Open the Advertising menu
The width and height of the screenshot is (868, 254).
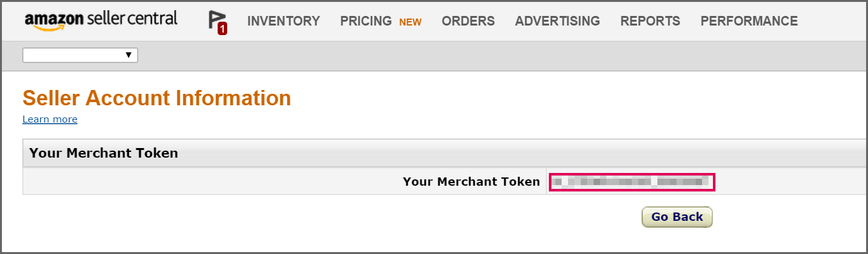coord(557,21)
